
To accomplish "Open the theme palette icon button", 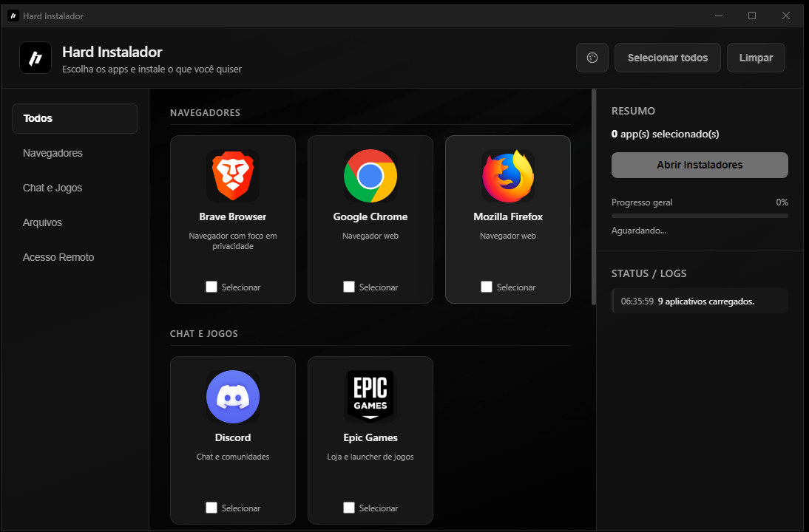I will [x=592, y=58].
